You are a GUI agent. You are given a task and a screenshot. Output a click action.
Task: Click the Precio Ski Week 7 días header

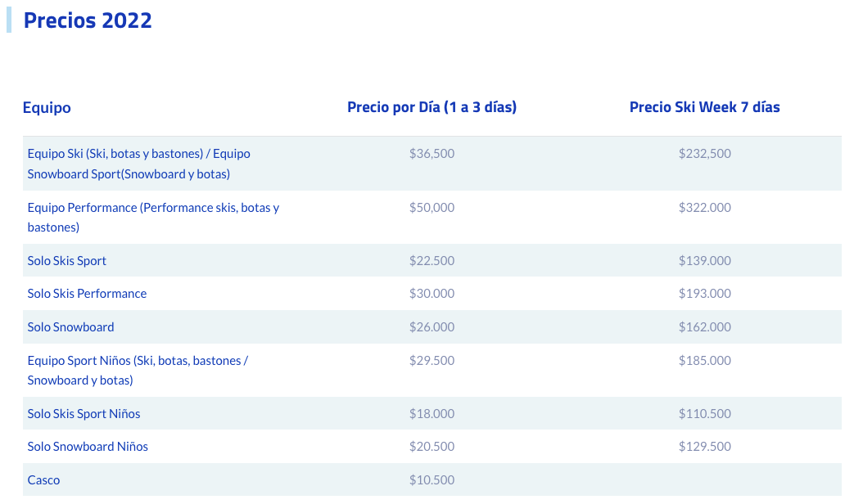(x=704, y=106)
